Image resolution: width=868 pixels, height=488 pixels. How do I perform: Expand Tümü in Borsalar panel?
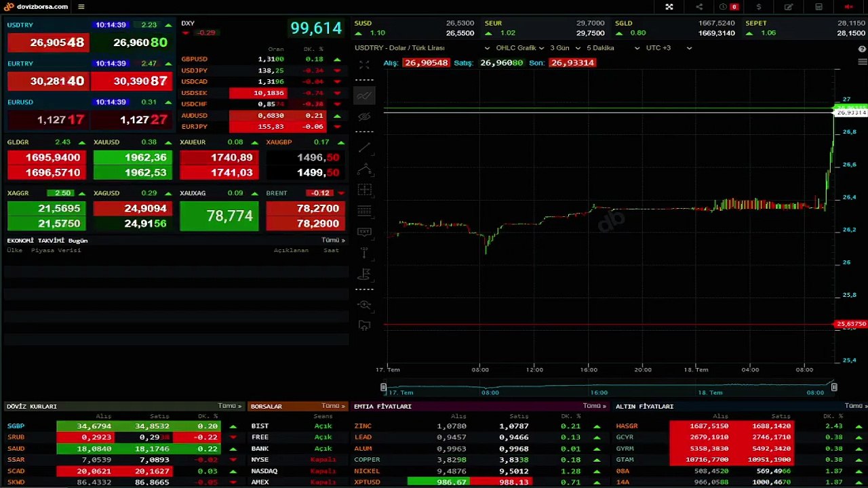(x=334, y=406)
